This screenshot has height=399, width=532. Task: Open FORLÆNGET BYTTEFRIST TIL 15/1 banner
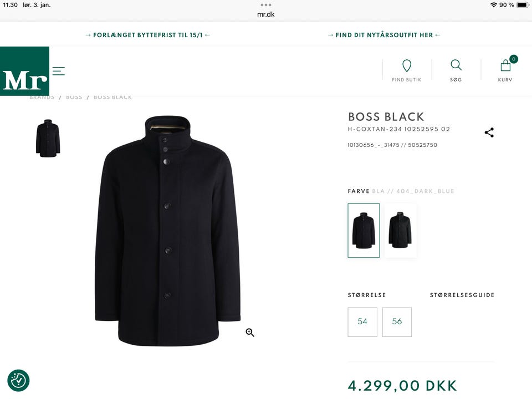147,34
